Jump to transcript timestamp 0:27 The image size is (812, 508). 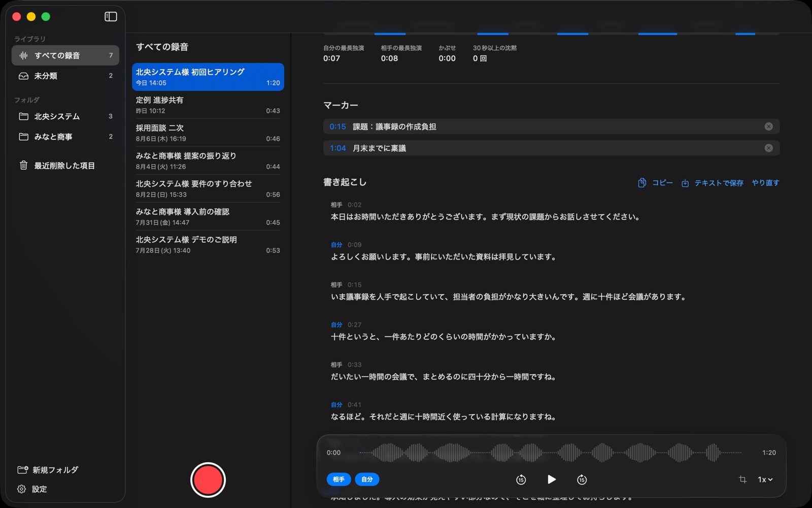(354, 325)
